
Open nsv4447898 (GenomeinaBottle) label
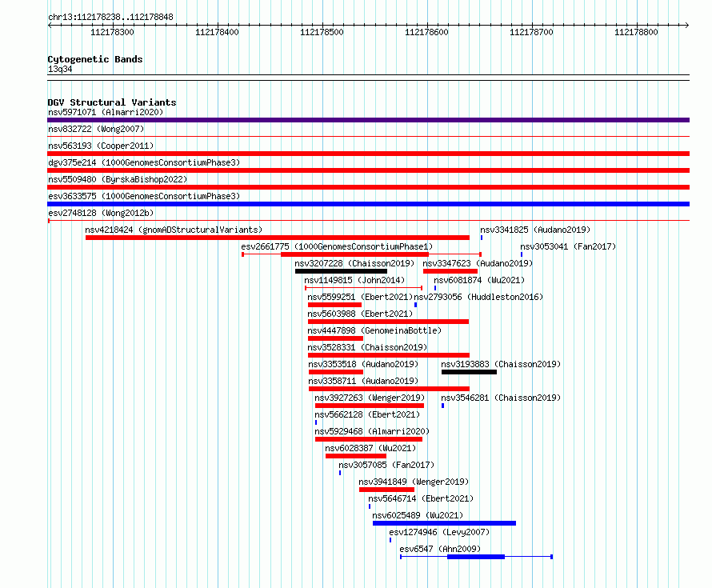coord(374,330)
